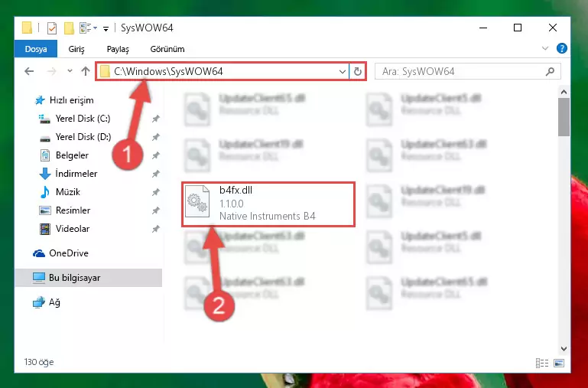This screenshot has height=388, width=588.
Task: Click the Native Instruments B4 description text
Action: pos(268,216)
